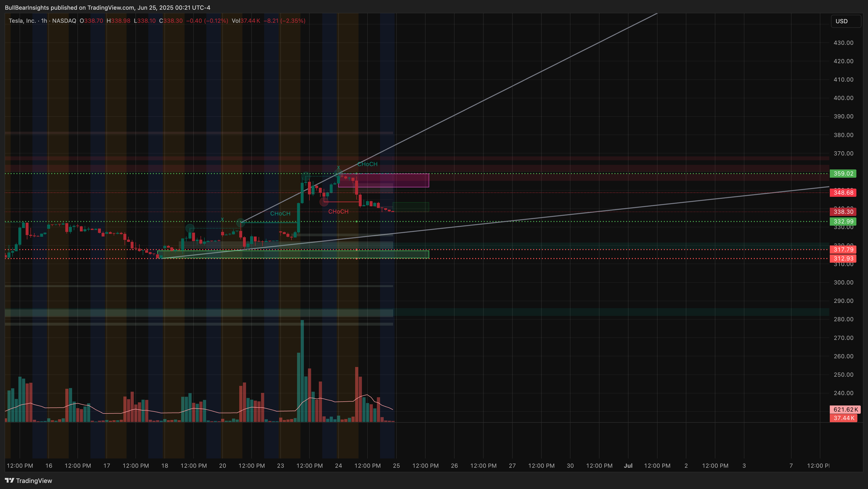This screenshot has height=489, width=868.
Task: Click the green CHoCH label near the 332.99 line
Action: tap(280, 214)
